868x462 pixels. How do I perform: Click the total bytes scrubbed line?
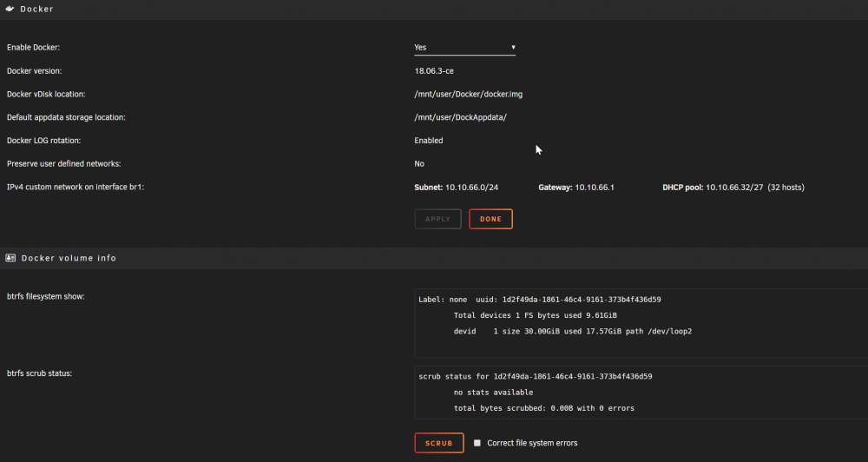click(543, 408)
